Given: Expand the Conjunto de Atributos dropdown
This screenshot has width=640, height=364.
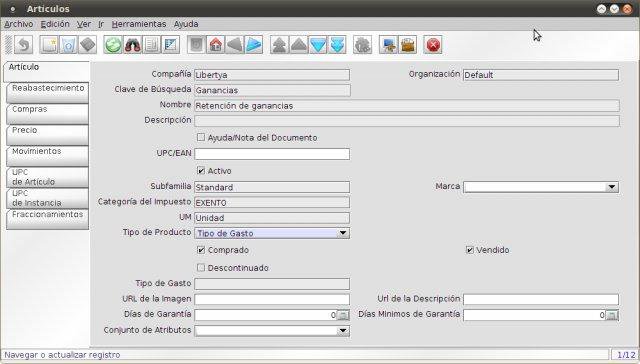Looking at the screenshot, I should [x=343, y=331].
